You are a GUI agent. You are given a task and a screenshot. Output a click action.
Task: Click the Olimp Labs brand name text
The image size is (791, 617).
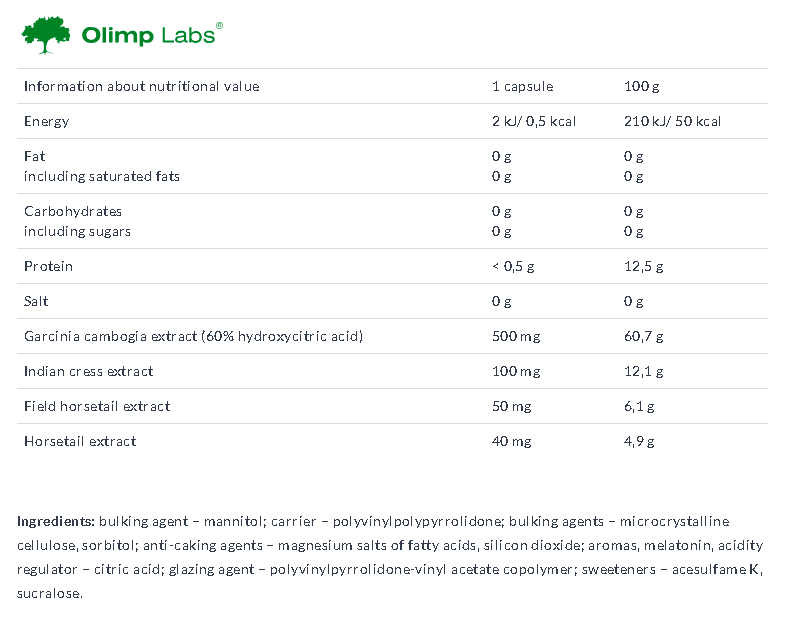tap(152, 34)
